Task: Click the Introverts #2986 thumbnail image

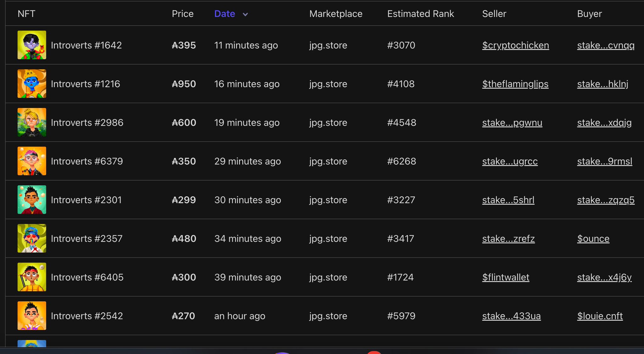Action: coord(32,122)
